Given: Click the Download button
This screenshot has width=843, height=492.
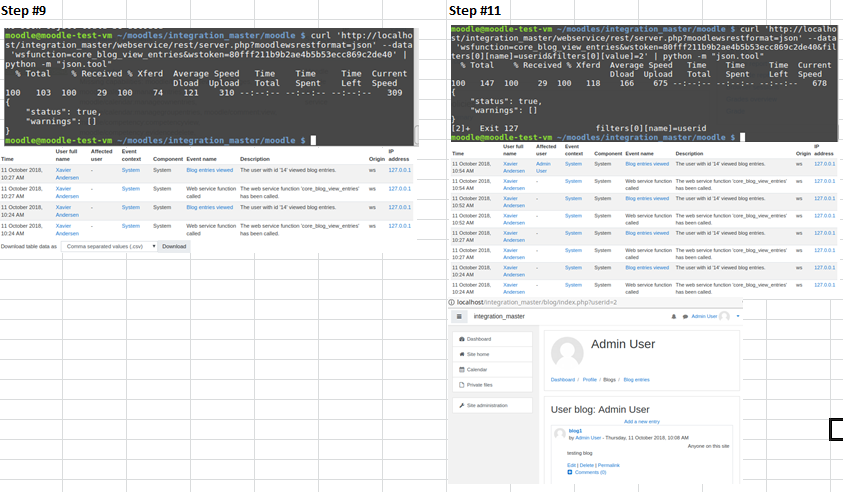Looking at the screenshot, I should coord(174,246).
